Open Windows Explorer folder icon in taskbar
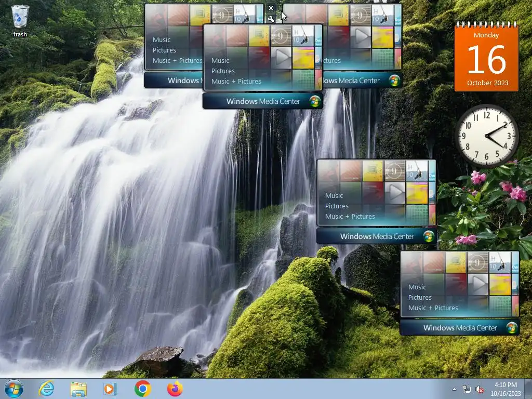The width and height of the screenshot is (532, 399). click(x=78, y=389)
